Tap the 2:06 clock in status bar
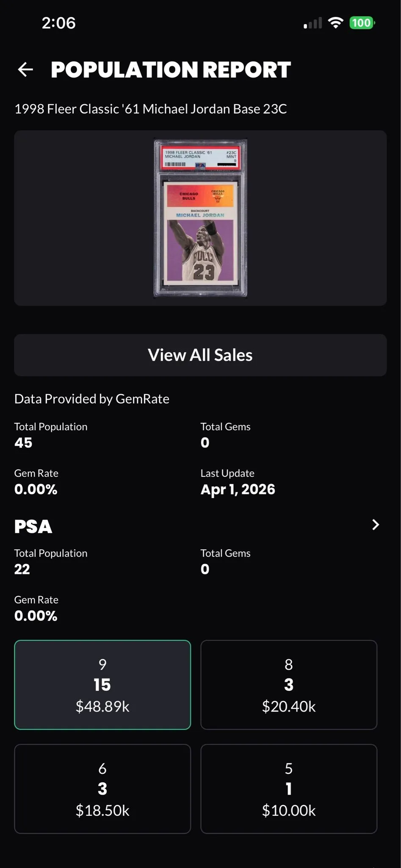This screenshot has height=868, width=401. pos(58,23)
